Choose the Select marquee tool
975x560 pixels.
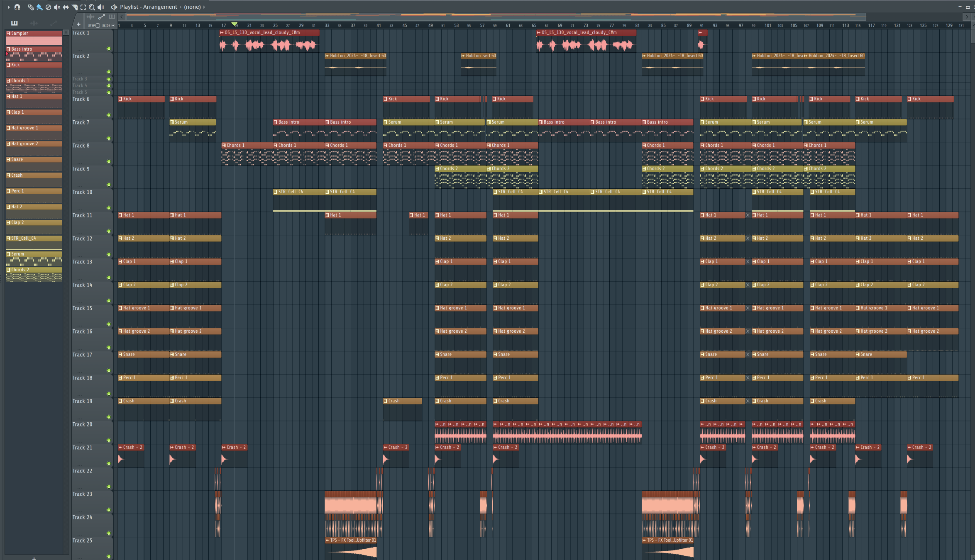83,7
